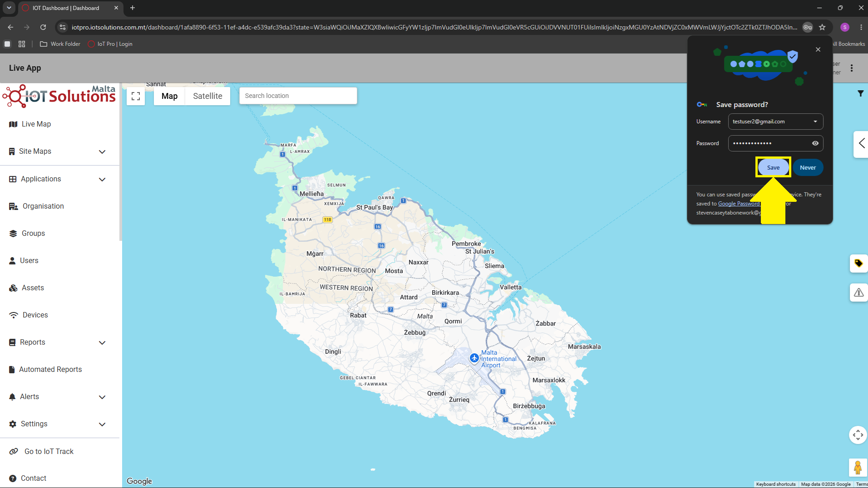Viewport: 868px width, 488px height.
Task: Expand the Site Maps menu
Action: [102, 152]
